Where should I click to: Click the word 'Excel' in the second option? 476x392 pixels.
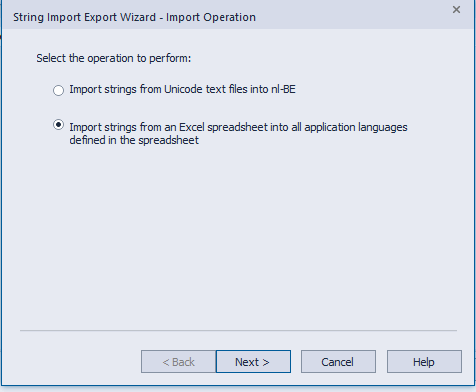coord(192,127)
